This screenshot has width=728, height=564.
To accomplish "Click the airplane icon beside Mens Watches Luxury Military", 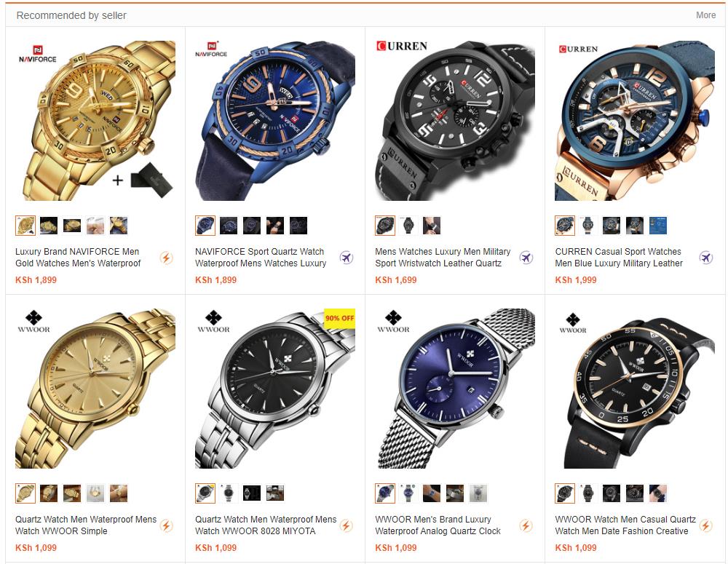I will [526, 258].
